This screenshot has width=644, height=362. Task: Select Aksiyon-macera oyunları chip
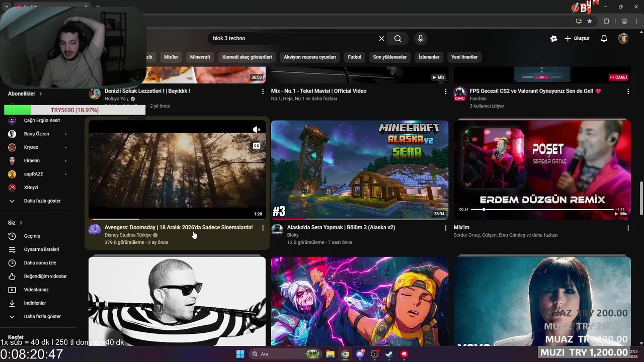tap(309, 57)
